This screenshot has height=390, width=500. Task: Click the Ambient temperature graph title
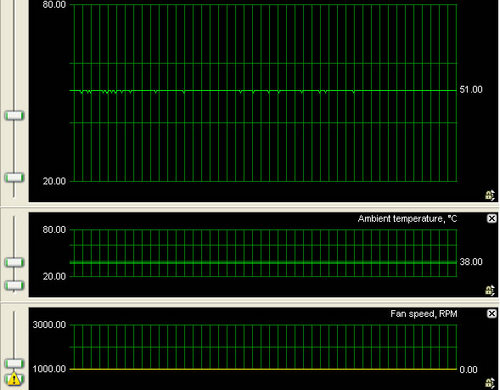tap(407, 219)
